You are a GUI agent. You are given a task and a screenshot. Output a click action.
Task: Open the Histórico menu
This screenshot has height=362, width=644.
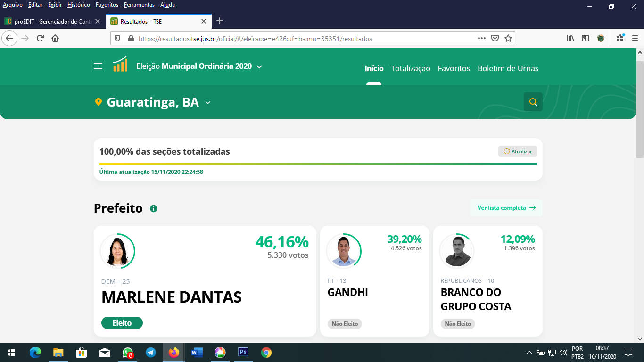tap(78, 5)
